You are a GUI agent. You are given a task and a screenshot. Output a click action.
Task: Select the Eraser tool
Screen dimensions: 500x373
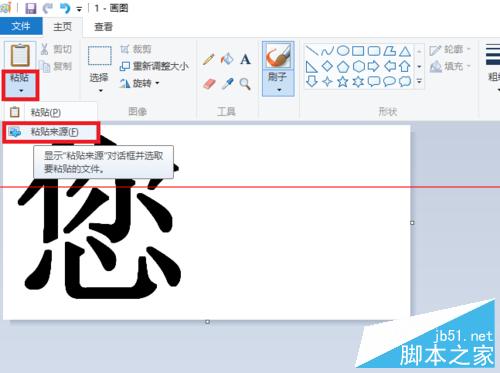209,84
